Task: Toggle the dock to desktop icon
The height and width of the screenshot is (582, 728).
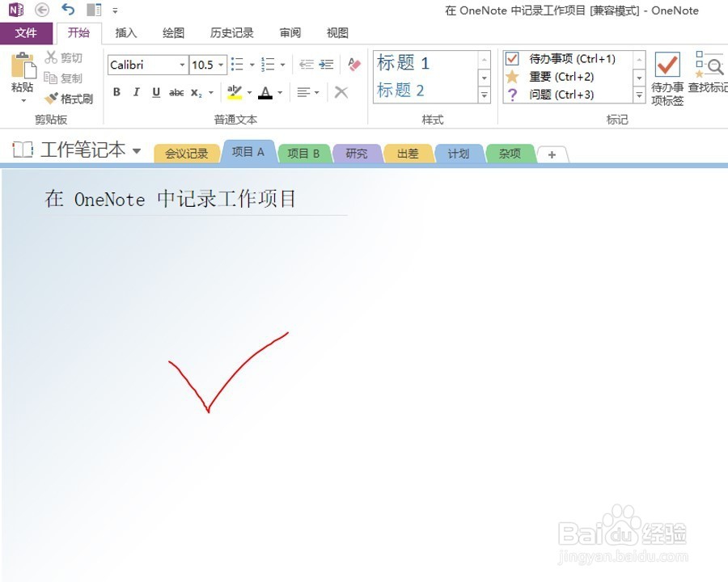Action: click(x=95, y=10)
